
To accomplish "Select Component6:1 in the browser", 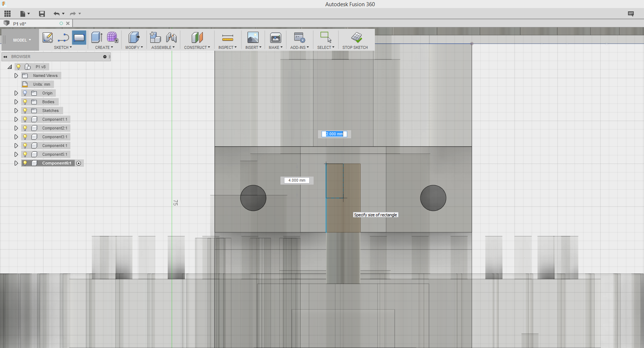I will 57,163.
